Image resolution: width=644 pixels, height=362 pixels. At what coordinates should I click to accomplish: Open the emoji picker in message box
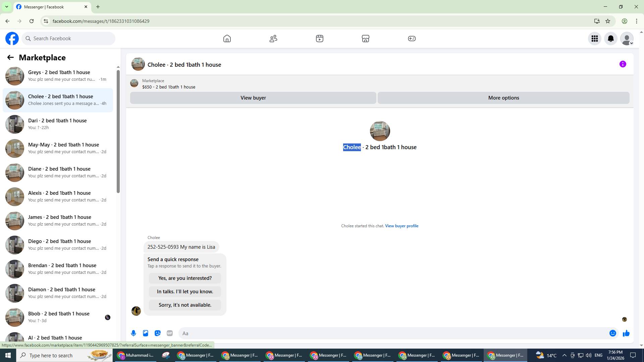pos(612,333)
